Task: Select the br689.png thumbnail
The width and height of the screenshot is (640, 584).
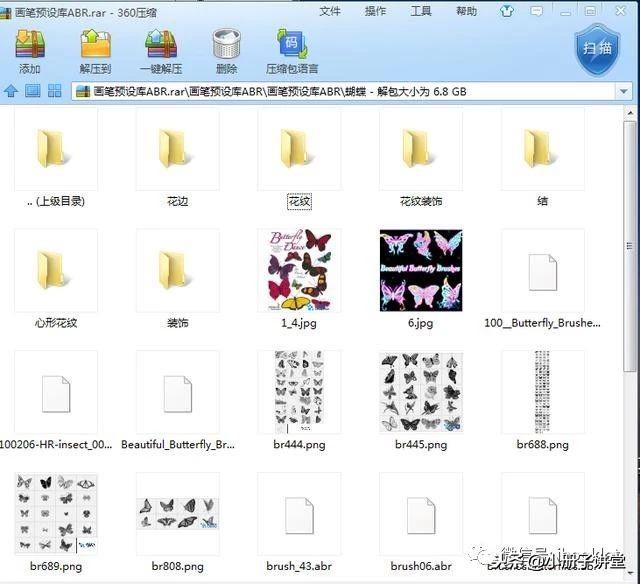Action: (x=56, y=513)
